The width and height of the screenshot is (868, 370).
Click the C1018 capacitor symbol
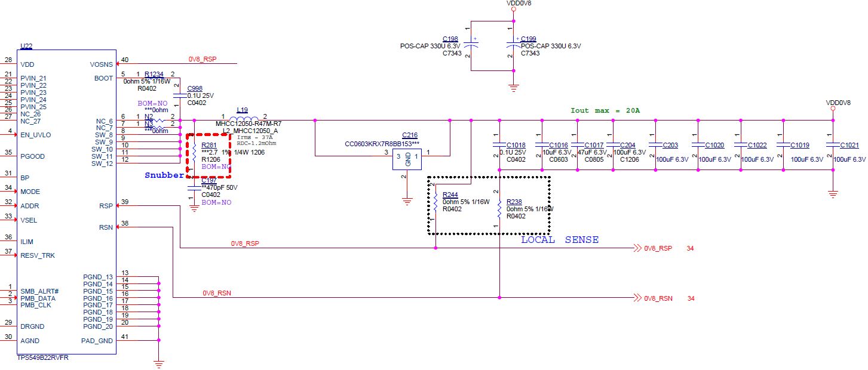[x=499, y=144]
